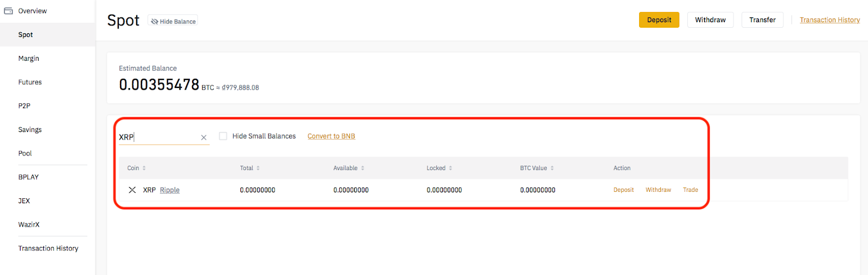Sort the table by Total

pyautogui.click(x=250, y=168)
